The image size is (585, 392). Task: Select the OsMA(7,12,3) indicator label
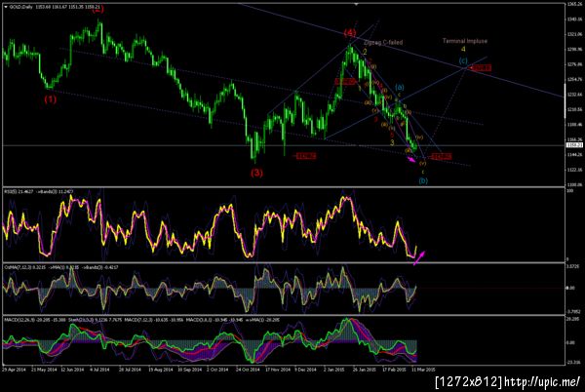pyautogui.click(x=23, y=267)
